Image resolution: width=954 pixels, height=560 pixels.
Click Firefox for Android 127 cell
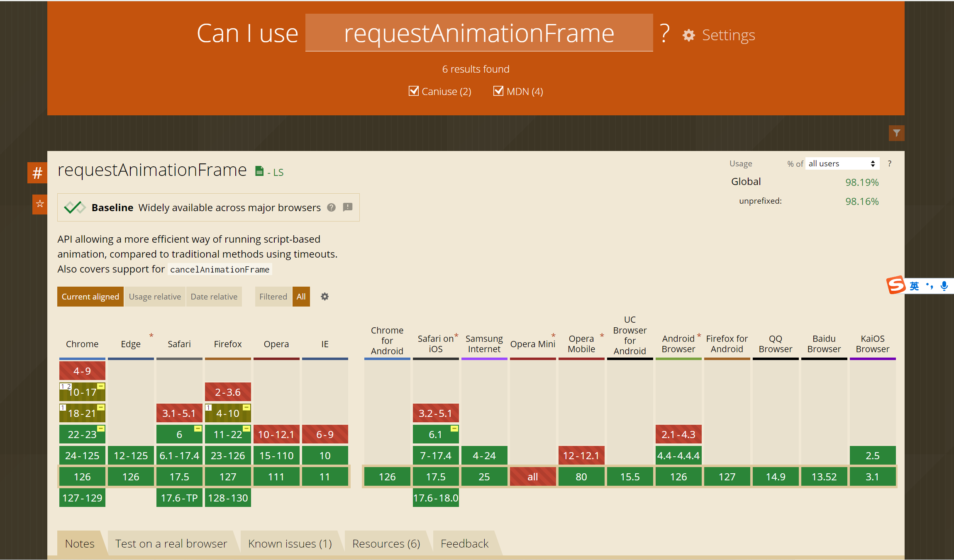pos(727,477)
